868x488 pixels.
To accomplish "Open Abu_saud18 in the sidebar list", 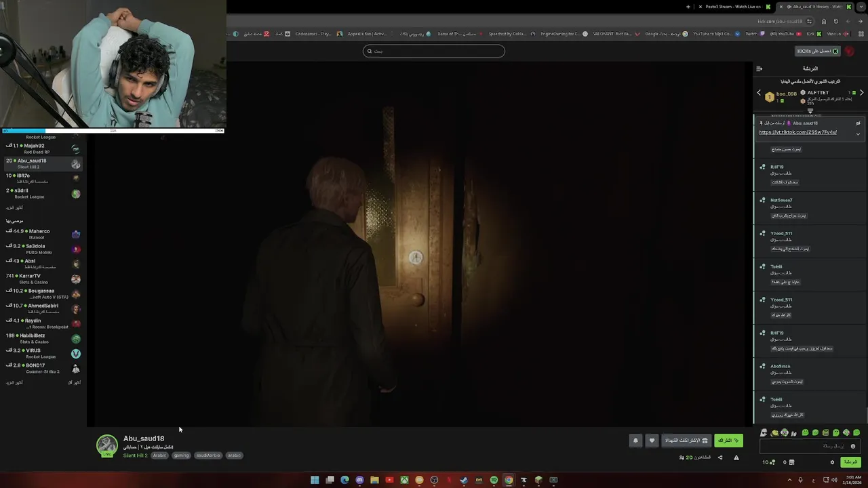I will point(43,163).
